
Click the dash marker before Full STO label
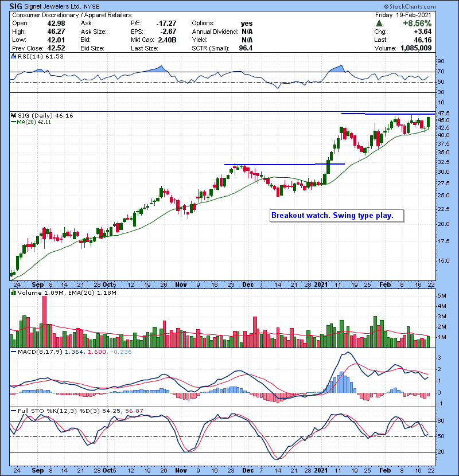point(13,411)
